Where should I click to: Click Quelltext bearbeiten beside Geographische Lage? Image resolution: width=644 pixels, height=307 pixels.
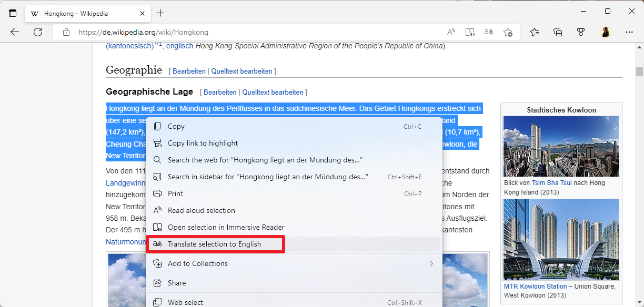(x=273, y=92)
